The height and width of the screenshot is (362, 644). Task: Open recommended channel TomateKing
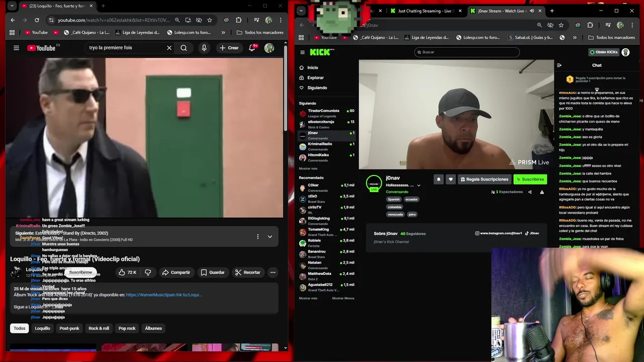(327, 232)
